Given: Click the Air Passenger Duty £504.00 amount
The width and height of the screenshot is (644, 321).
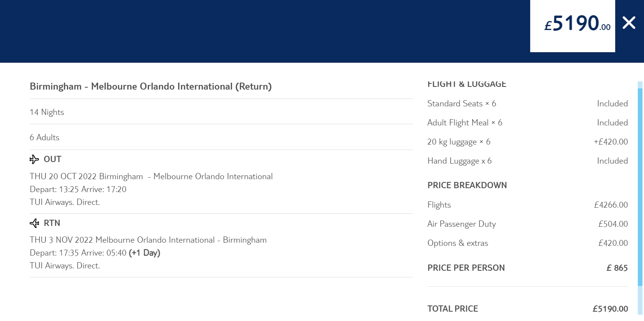Looking at the screenshot, I should 613,224.
